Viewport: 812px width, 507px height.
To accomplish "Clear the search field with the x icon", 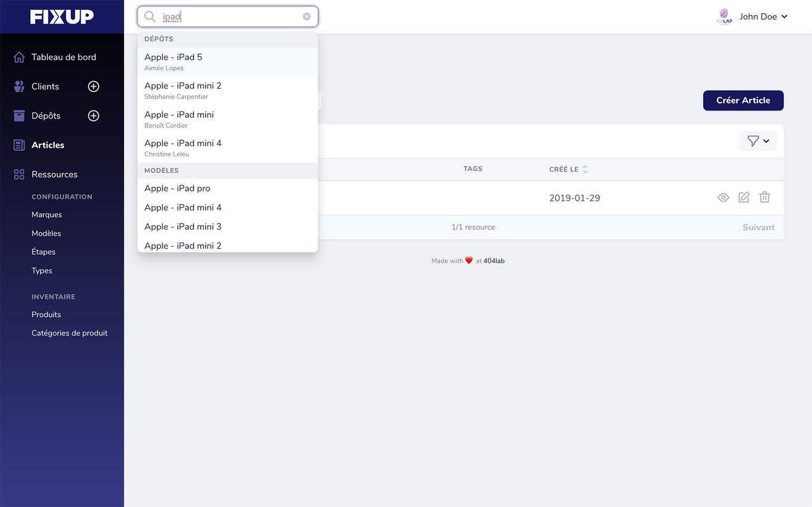I will click(x=307, y=17).
